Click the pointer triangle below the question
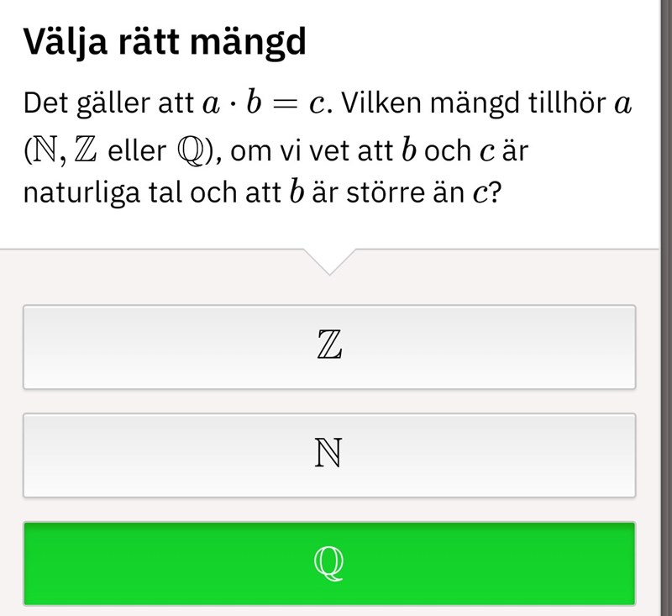 click(x=329, y=261)
